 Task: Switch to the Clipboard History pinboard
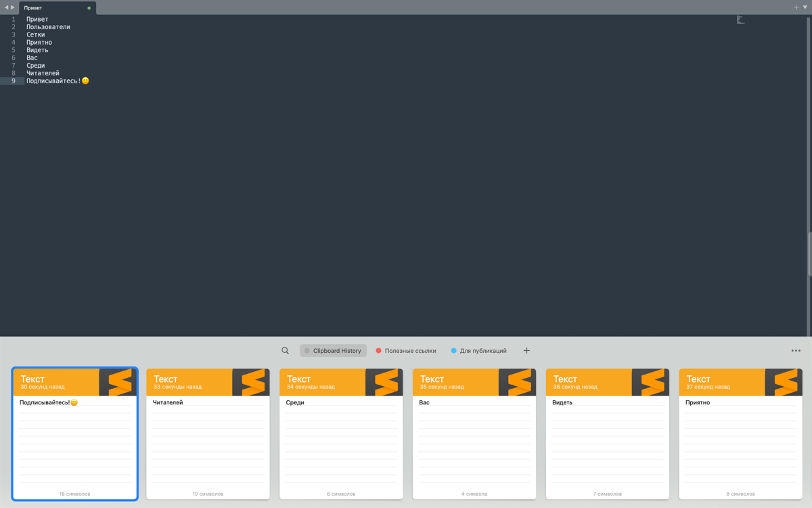(333, 351)
